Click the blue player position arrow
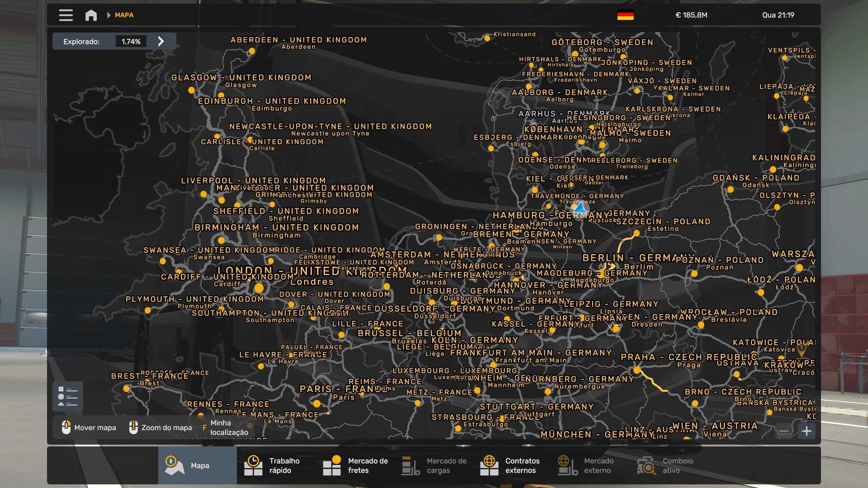The width and height of the screenshot is (868, 488). [580, 208]
